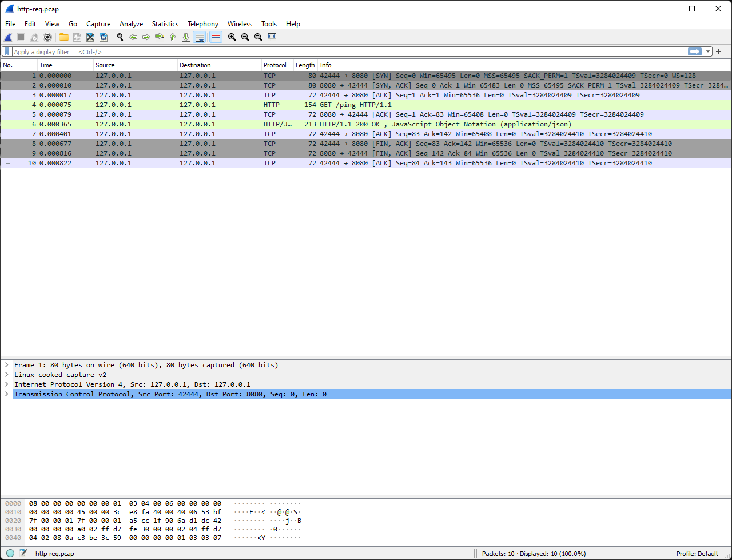Screen dimensions: 732x560
Task: Reload this capture file icon
Action: click(104, 37)
